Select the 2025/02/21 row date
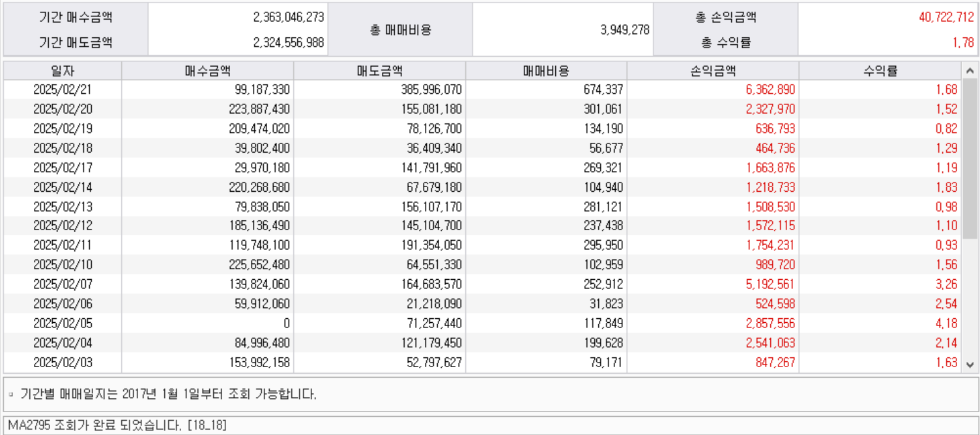Viewport: 980px width, 435px height. point(63,89)
